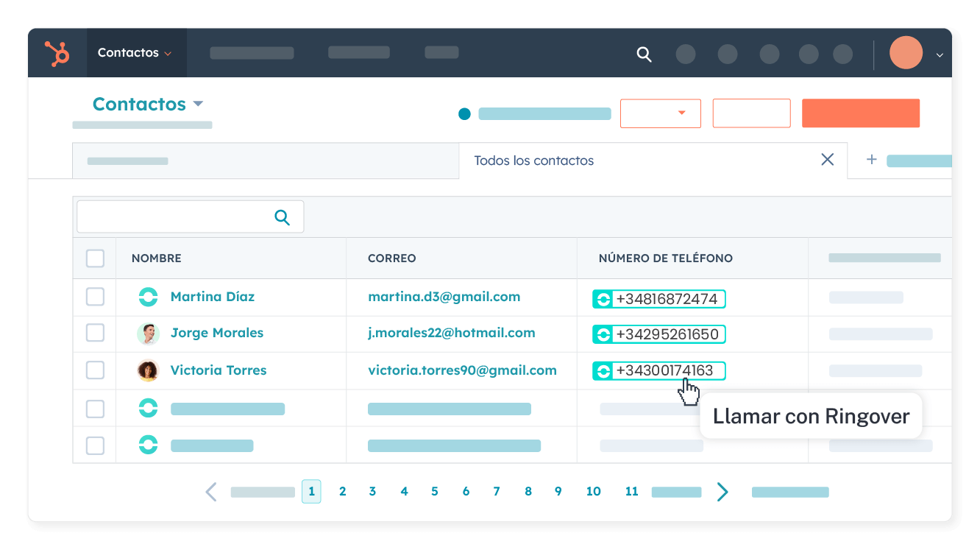Expand the Contactos heading dropdown
980x550 pixels.
tap(198, 104)
